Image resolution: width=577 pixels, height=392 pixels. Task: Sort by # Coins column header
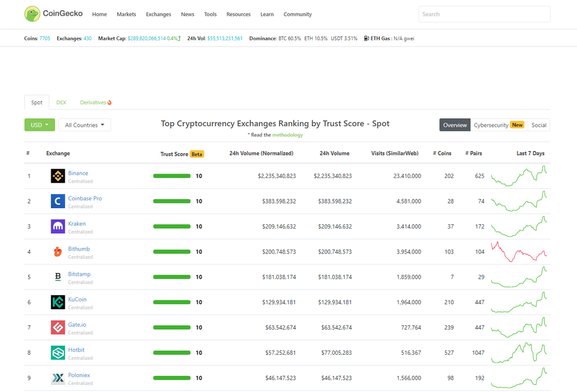pos(442,153)
